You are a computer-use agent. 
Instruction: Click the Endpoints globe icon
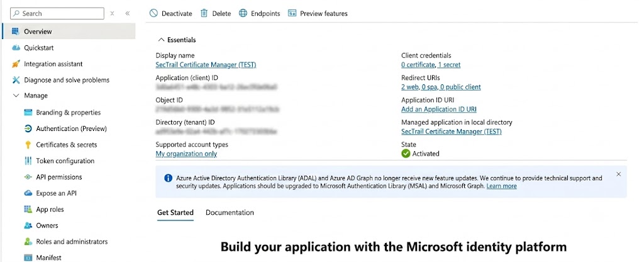click(243, 13)
